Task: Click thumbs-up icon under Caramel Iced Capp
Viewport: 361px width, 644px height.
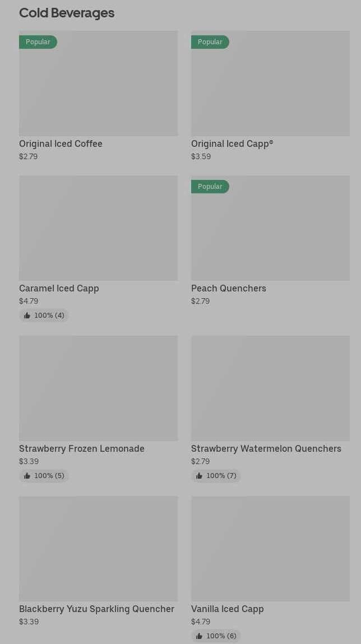Action: pos(27,316)
